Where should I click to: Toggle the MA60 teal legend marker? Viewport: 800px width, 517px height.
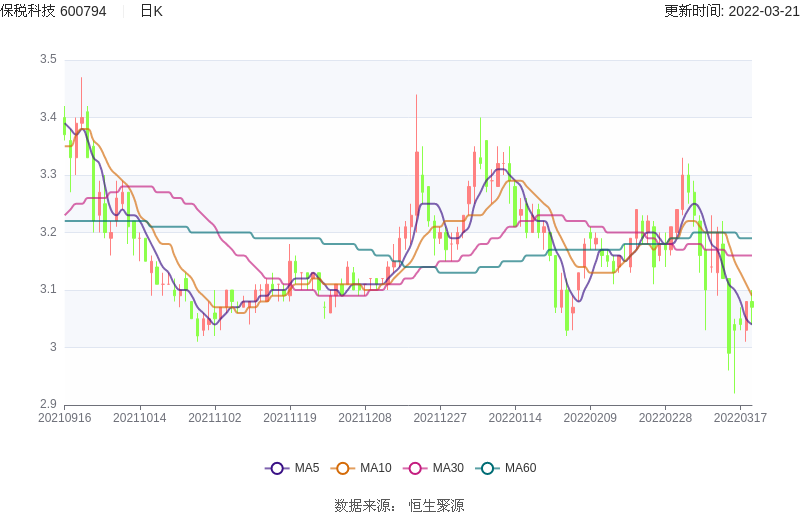point(487,468)
